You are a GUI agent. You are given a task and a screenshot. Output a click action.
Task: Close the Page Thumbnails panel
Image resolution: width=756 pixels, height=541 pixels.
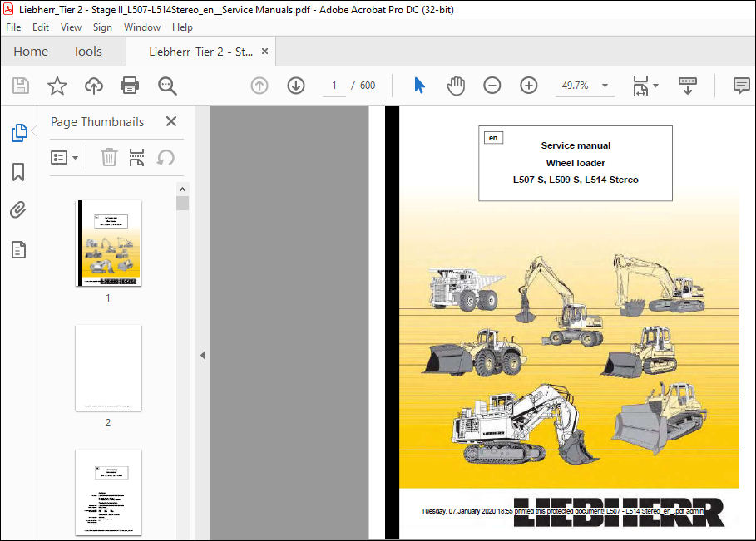point(171,121)
